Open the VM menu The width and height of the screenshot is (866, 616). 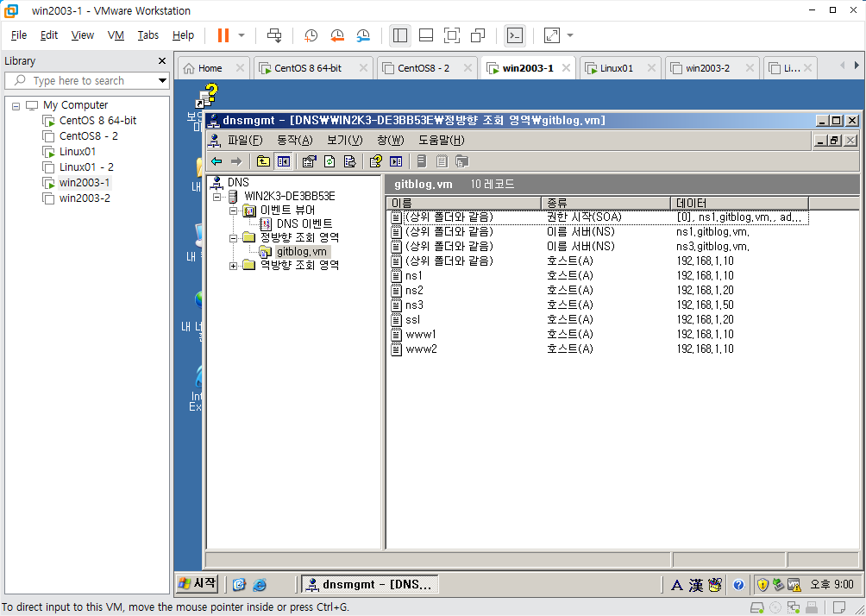(x=116, y=35)
